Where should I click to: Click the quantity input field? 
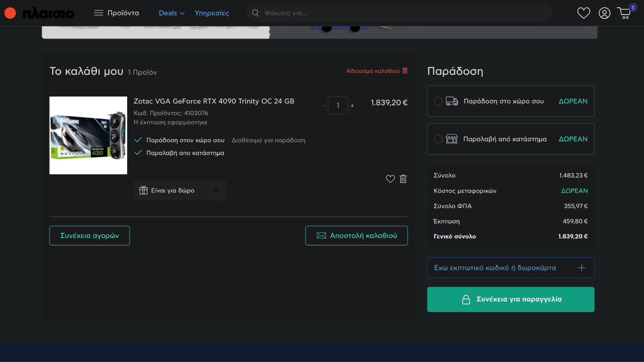[338, 105]
